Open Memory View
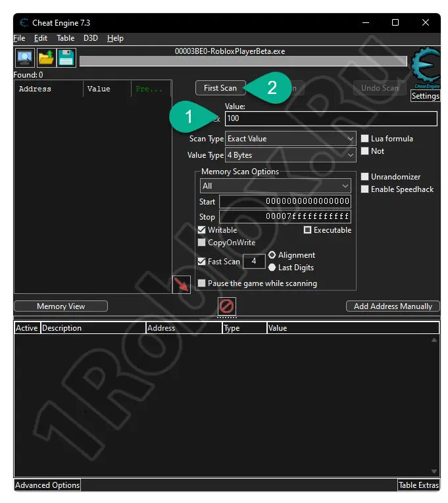Viewport: 448px width, 503px height. coord(61,306)
